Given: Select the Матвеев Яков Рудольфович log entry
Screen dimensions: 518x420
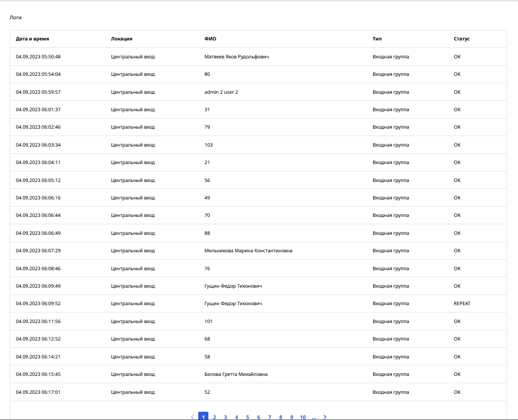Looking at the screenshot, I should [236, 57].
